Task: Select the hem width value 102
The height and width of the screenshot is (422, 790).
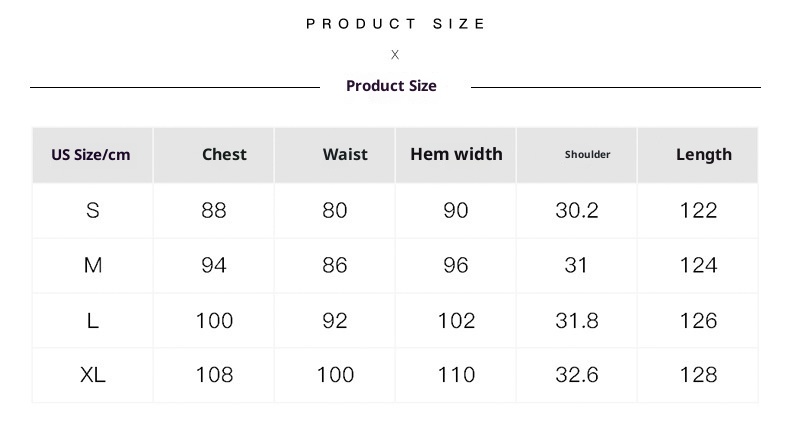Action: point(456,320)
